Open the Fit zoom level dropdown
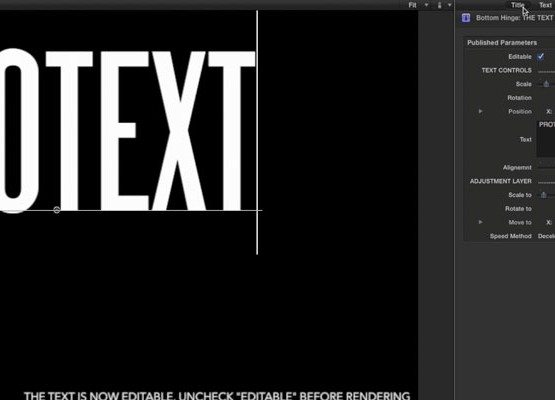555x400 pixels. [418, 5]
